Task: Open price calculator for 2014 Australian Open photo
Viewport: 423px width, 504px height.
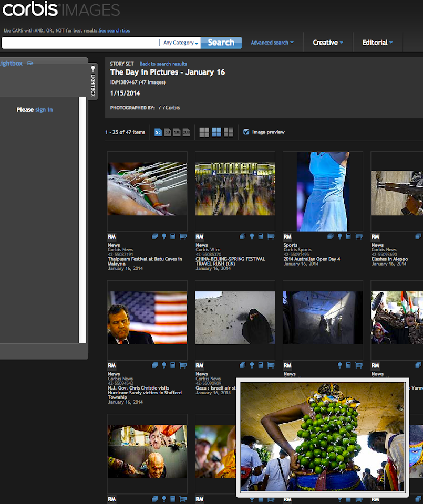Action: [x=348, y=237]
